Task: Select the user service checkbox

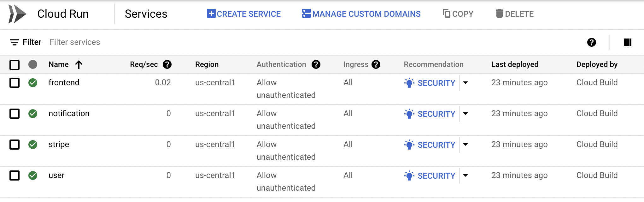Action: coord(15,175)
